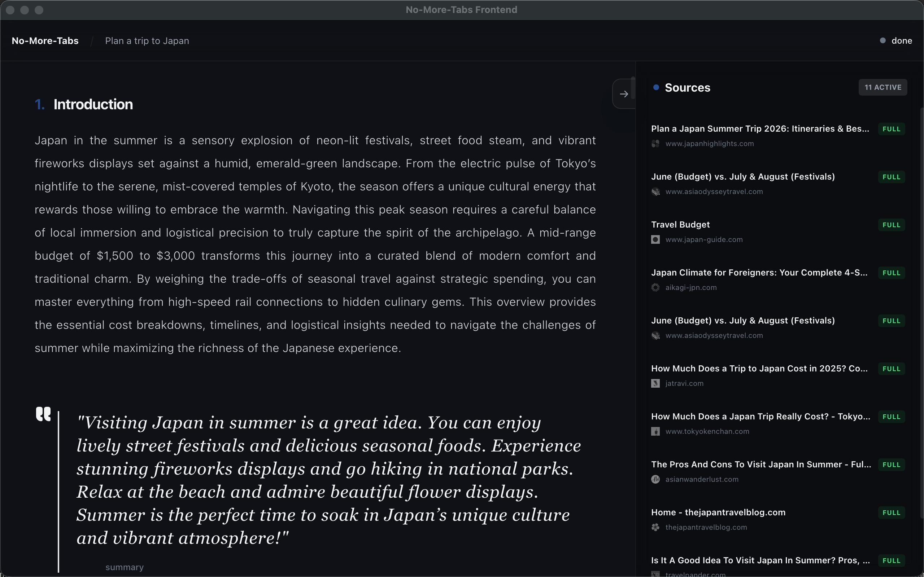Screen dimensions: 924x577
Task: Click the tokyokenchan.com favicon icon
Action: point(655,432)
